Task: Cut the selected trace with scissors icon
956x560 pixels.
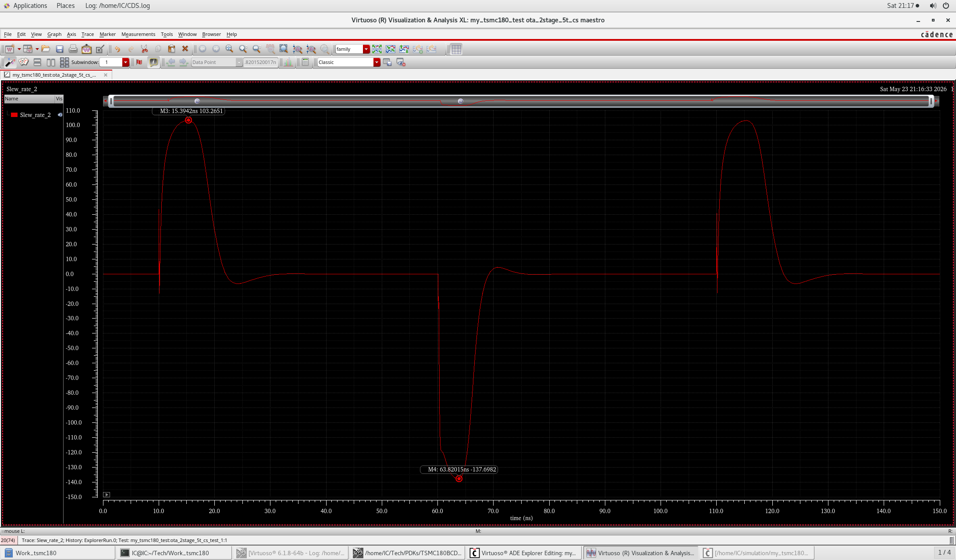Action: (144, 49)
